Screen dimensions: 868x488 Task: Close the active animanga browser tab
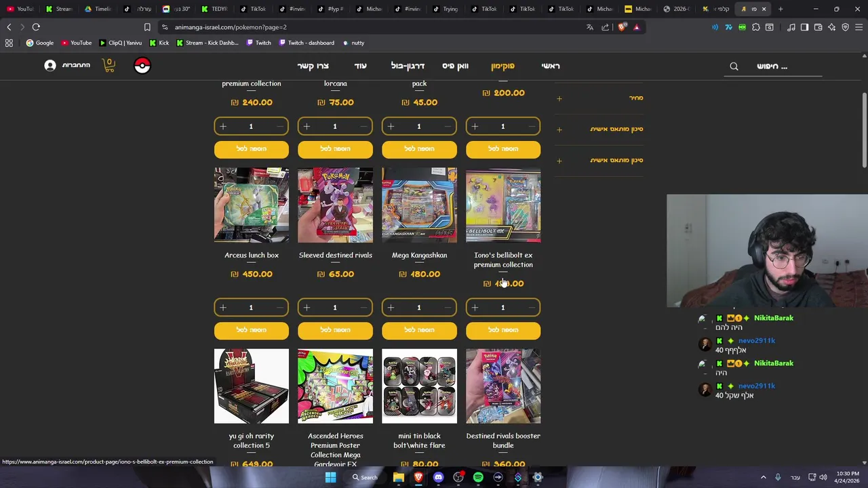pyautogui.click(x=764, y=9)
